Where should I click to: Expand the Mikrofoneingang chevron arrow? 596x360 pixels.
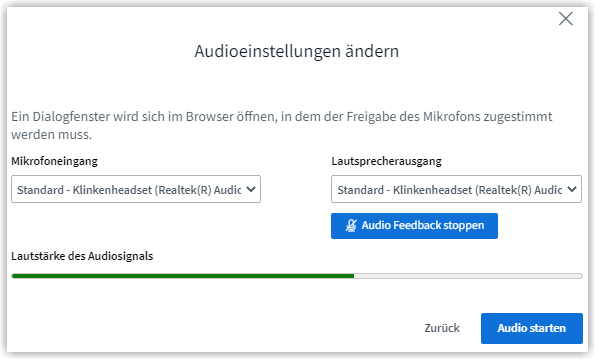point(251,189)
